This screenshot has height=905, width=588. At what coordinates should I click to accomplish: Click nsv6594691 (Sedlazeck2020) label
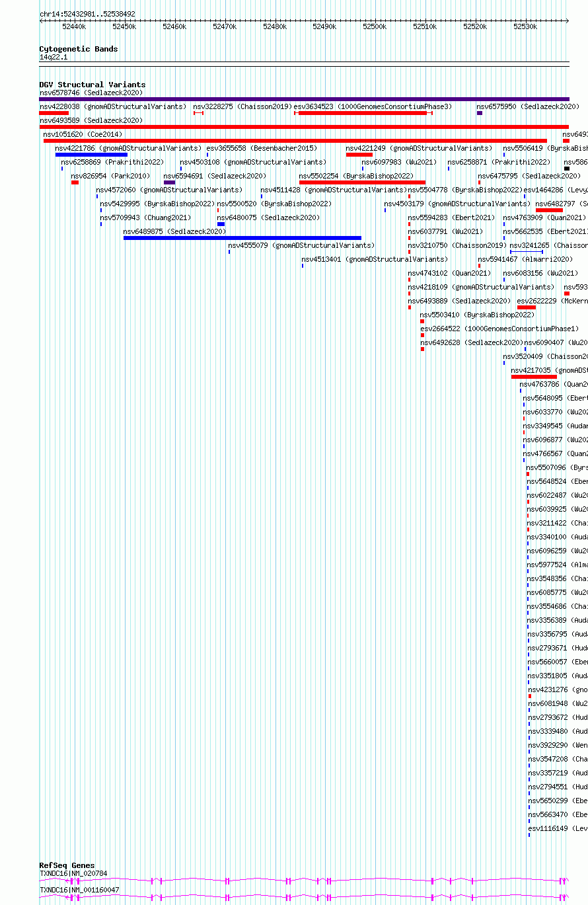click(215, 176)
